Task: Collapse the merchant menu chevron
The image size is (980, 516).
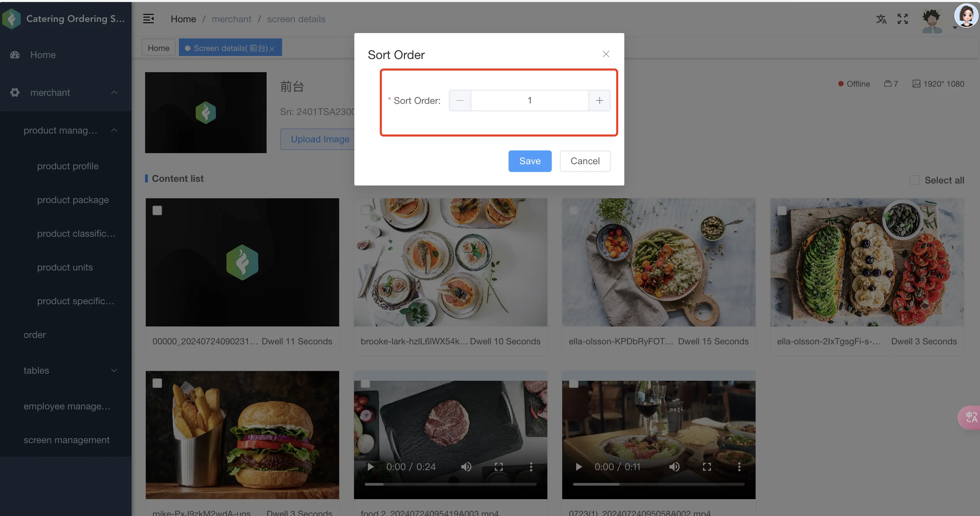Action: tap(114, 92)
